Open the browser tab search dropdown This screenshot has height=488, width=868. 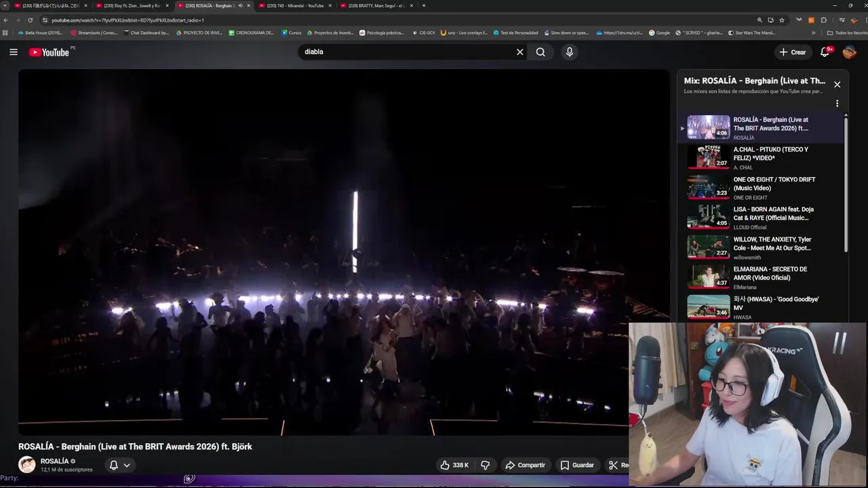pos(5,5)
